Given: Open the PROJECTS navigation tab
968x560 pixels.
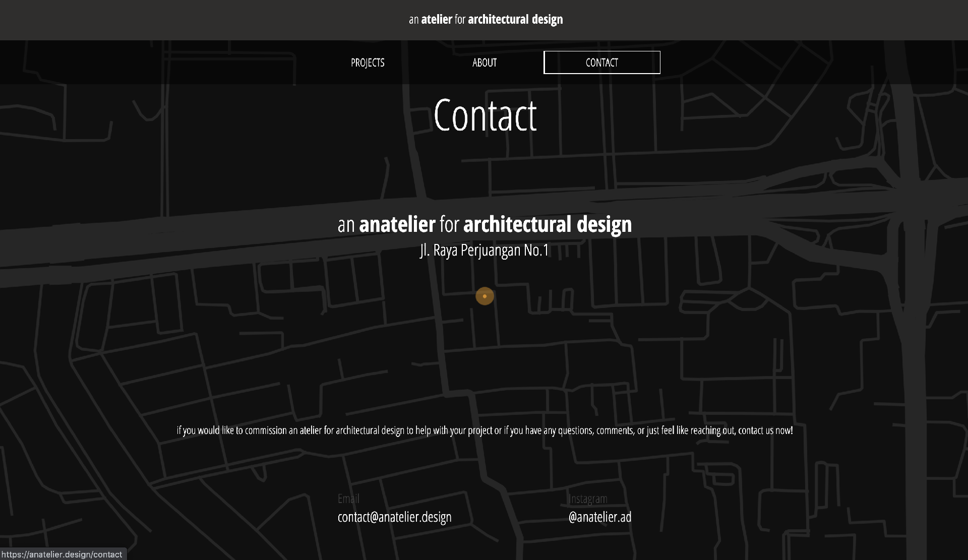Looking at the screenshot, I should click(368, 63).
